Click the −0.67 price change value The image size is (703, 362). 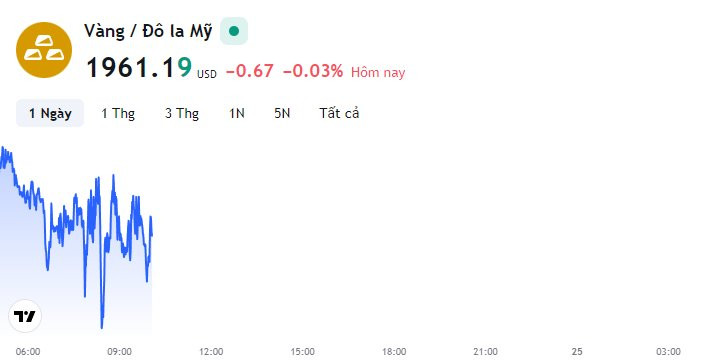click(x=250, y=71)
